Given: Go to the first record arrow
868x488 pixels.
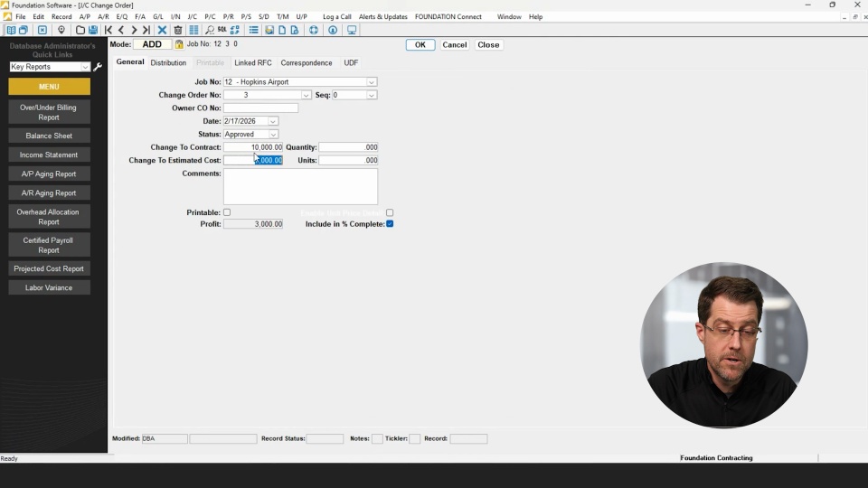Looking at the screenshot, I should point(108,30).
